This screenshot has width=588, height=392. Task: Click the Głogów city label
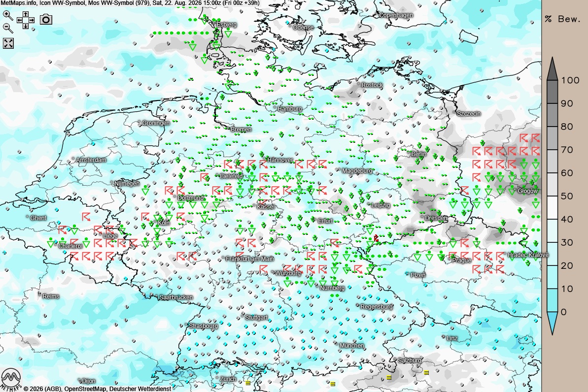528,191
